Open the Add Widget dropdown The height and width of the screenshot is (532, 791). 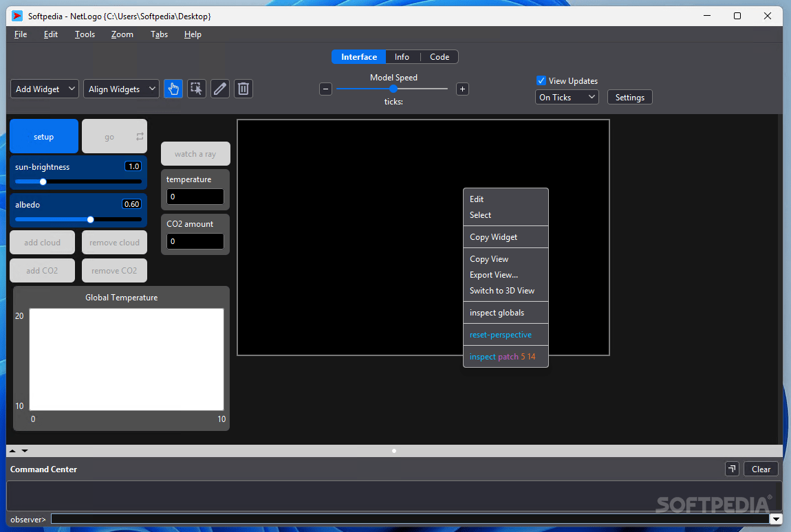pyautogui.click(x=45, y=89)
